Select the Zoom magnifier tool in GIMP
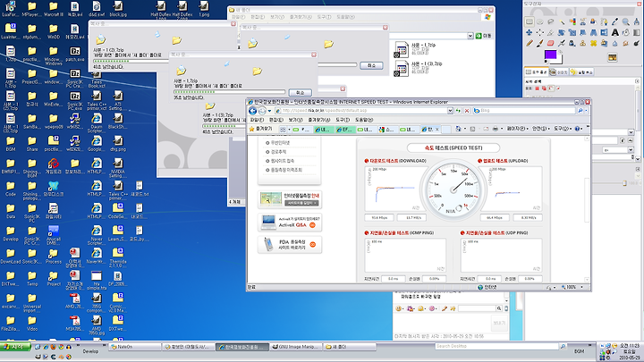644x362 pixels. coord(626,21)
